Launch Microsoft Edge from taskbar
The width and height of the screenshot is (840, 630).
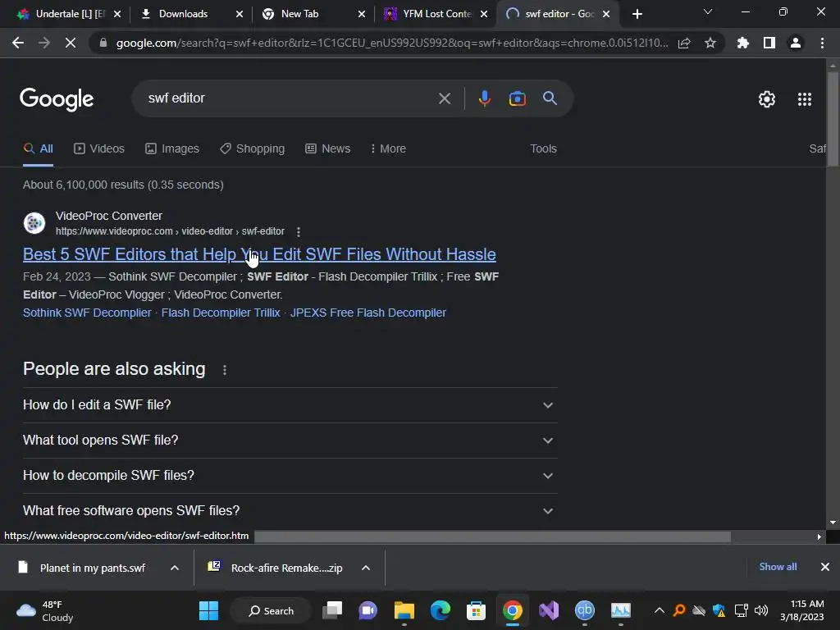(441, 610)
